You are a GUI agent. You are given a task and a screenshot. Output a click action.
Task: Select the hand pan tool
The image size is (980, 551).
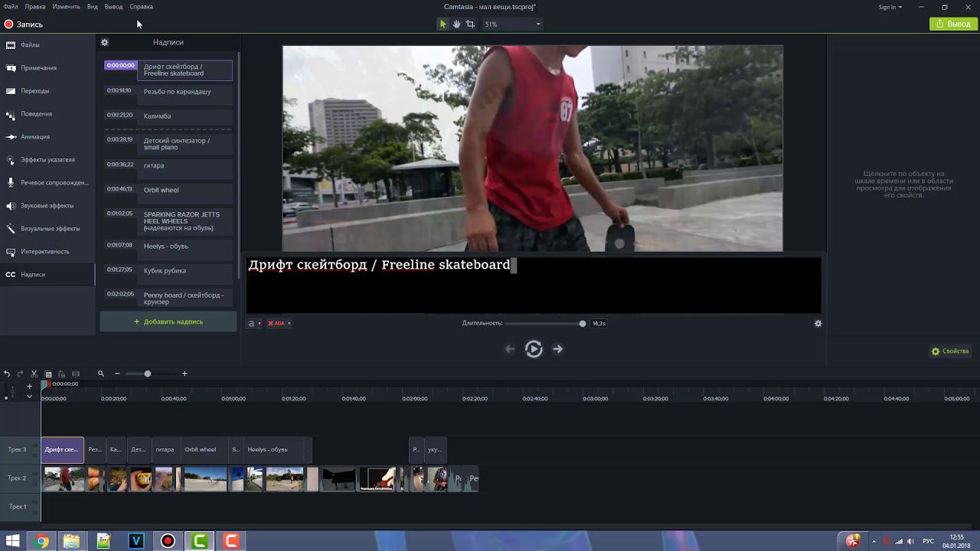(x=456, y=24)
